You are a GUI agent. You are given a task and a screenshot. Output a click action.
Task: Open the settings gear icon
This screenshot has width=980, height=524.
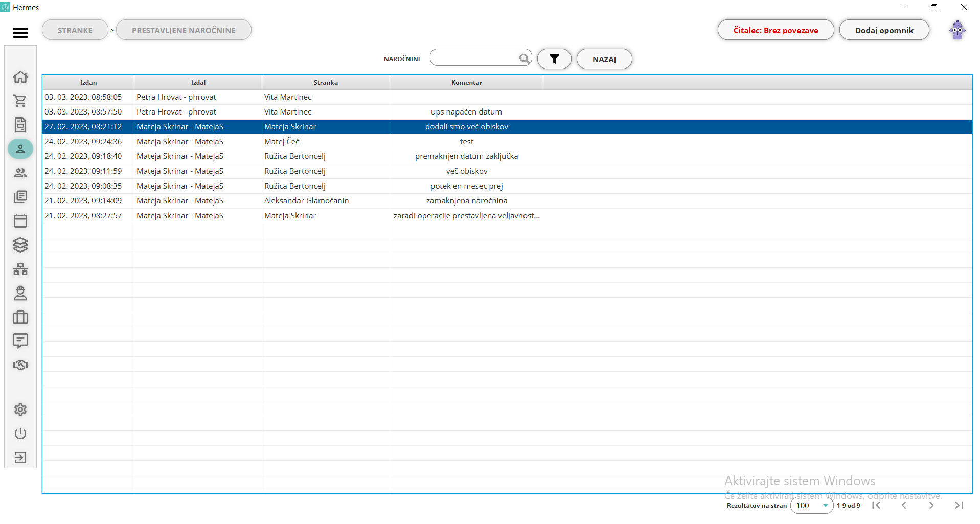pos(20,409)
